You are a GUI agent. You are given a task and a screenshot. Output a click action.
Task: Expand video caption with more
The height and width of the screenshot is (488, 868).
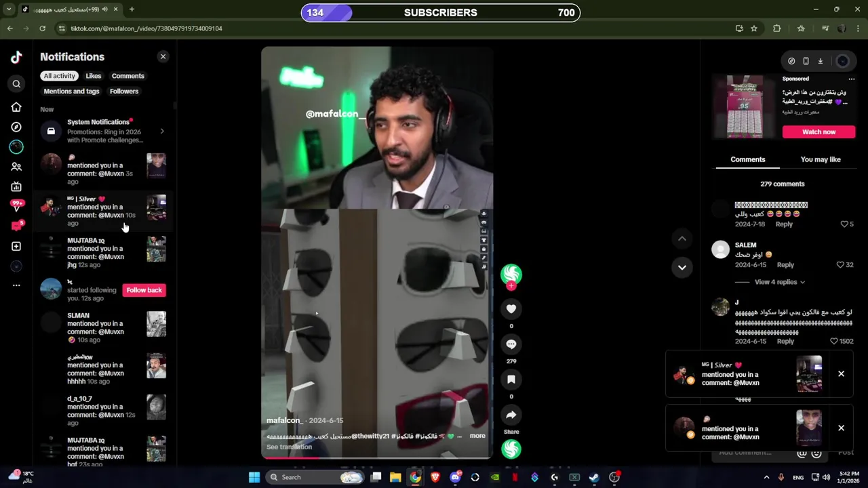click(477, 436)
